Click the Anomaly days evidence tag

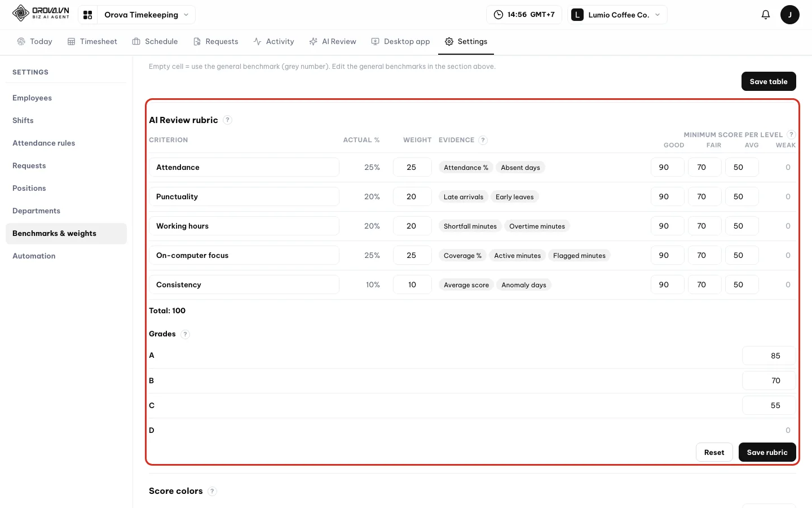tap(524, 285)
